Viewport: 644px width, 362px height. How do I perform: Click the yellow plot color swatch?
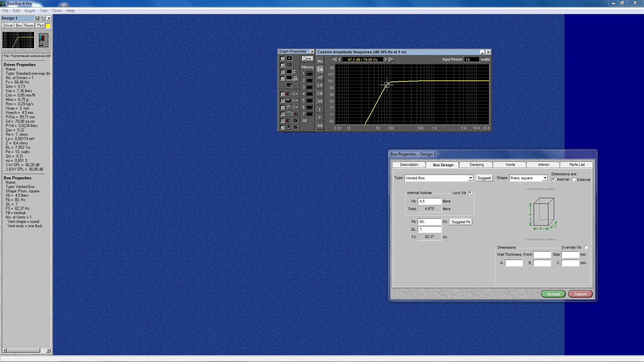48,25
